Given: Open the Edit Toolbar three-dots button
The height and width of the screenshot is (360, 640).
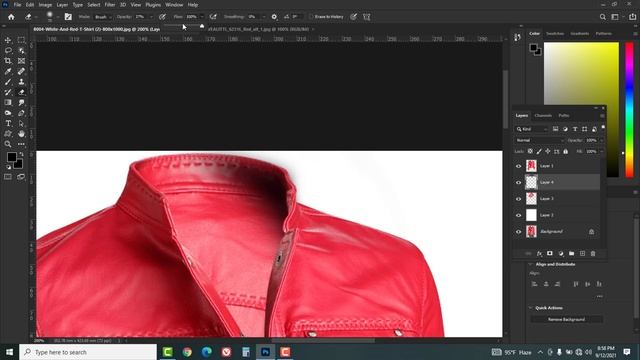Looking at the screenshot, I should pos(21,144).
